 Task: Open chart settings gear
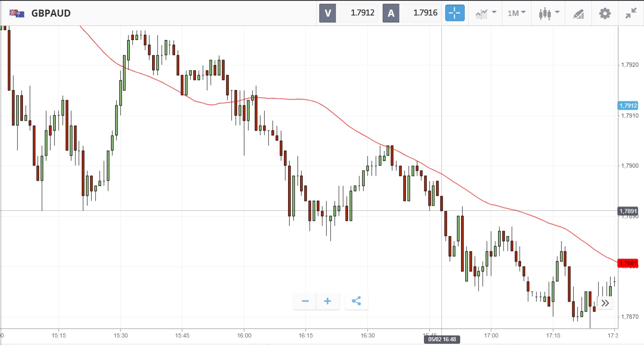[605, 13]
